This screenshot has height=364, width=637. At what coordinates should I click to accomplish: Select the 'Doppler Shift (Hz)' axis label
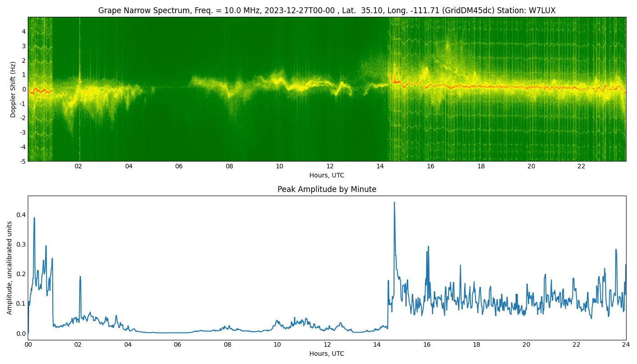pyautogui.click(x=13, y=89)
